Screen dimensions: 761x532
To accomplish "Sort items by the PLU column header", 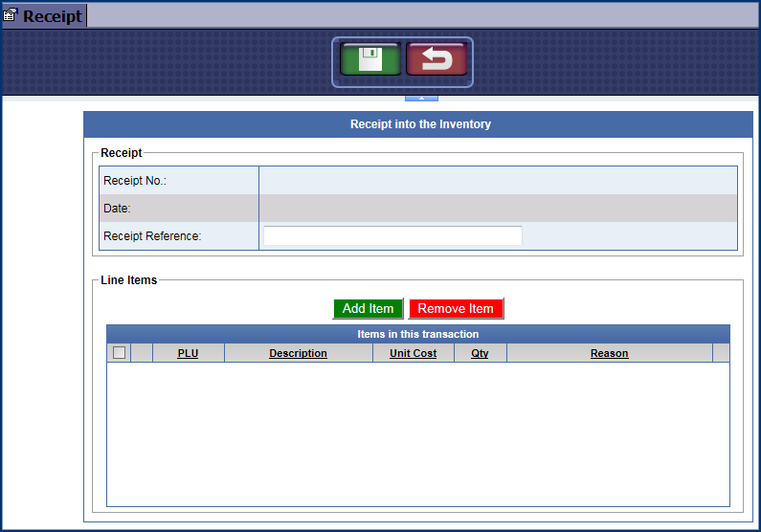I will 188,353.
